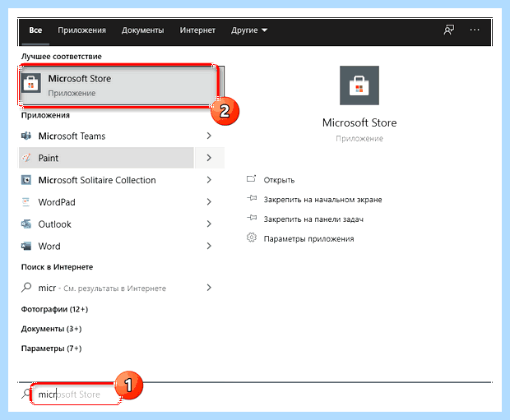Switch to the Приложения tab
This screenshot has height=420, width=510.
[x=82, y=30]
